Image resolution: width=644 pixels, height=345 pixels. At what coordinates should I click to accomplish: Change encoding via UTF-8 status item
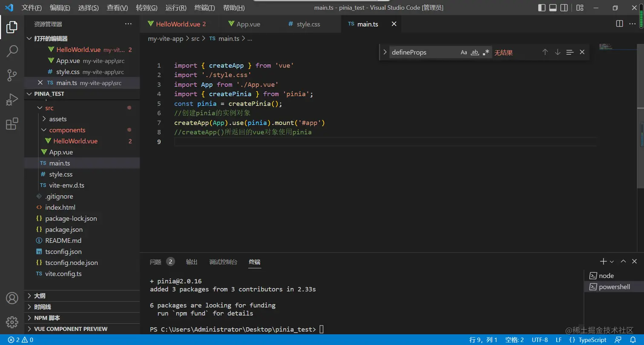[540, 340]
